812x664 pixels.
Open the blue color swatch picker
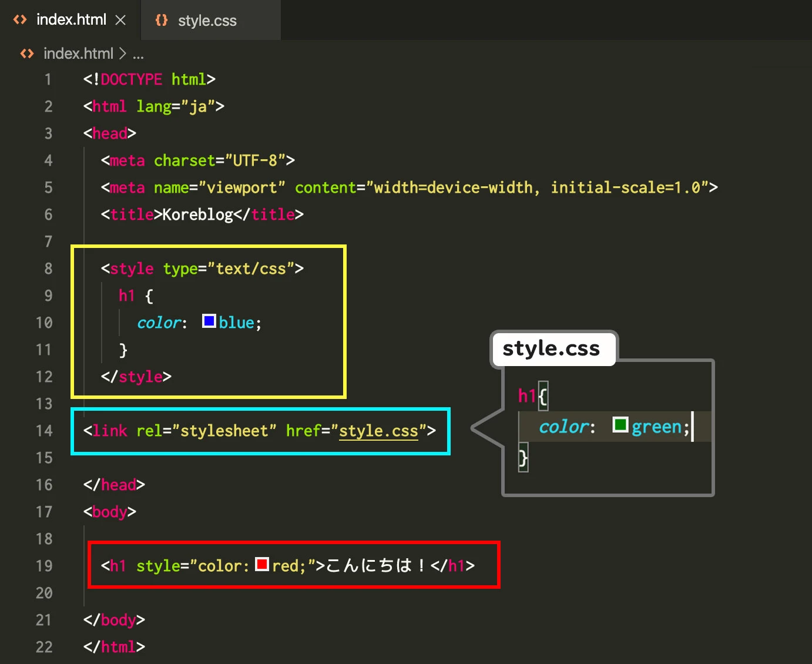click(x=209, y=321)
